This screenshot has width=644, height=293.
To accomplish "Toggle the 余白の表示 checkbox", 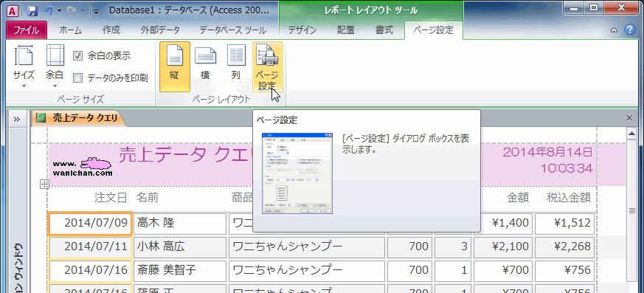I will pyautogui.click(x=77, y=56).
